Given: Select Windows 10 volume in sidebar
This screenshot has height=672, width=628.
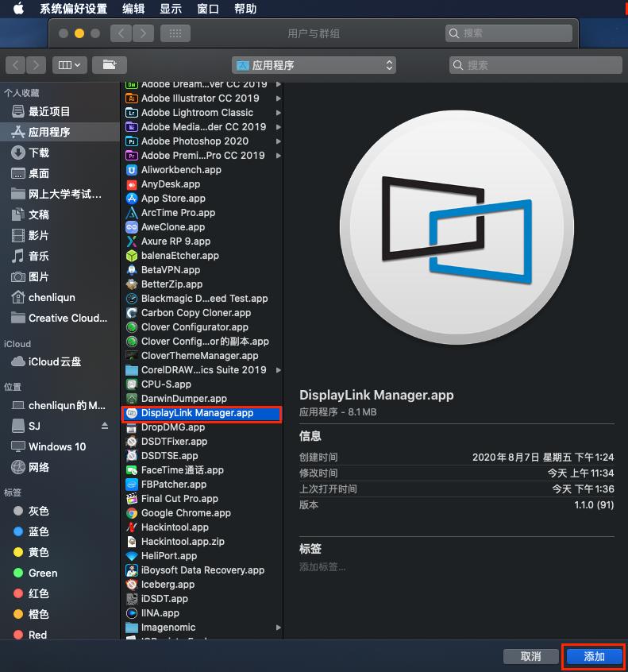Looking at the screenshot, I should [x=60, y=446].
